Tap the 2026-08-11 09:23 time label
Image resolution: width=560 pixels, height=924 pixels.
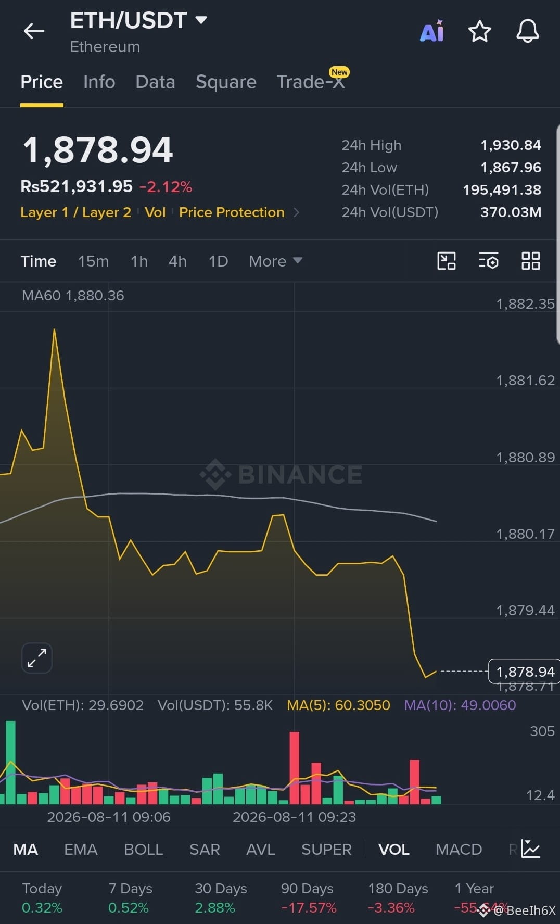pyautogui.click(x=295, y=817)
